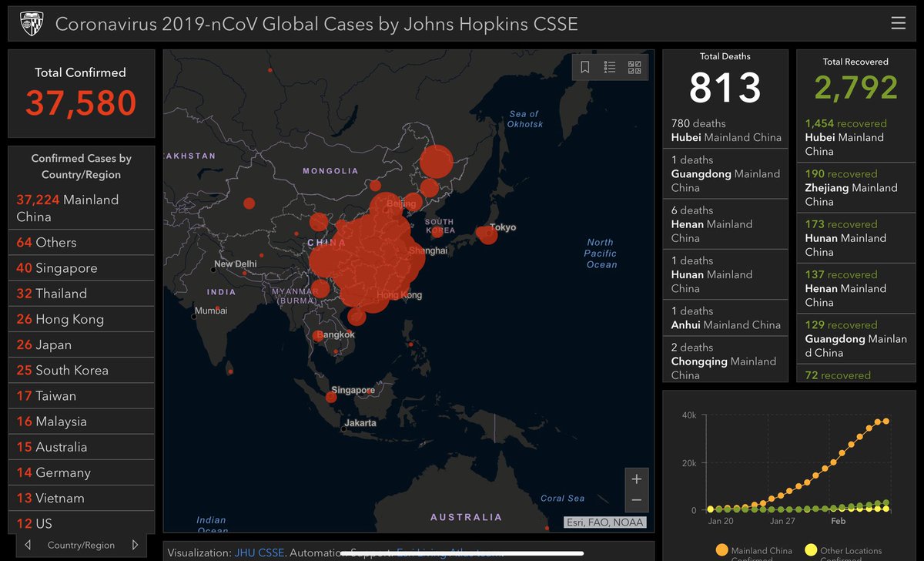Open the Esri, FAO, NOAA attribution

604,522
